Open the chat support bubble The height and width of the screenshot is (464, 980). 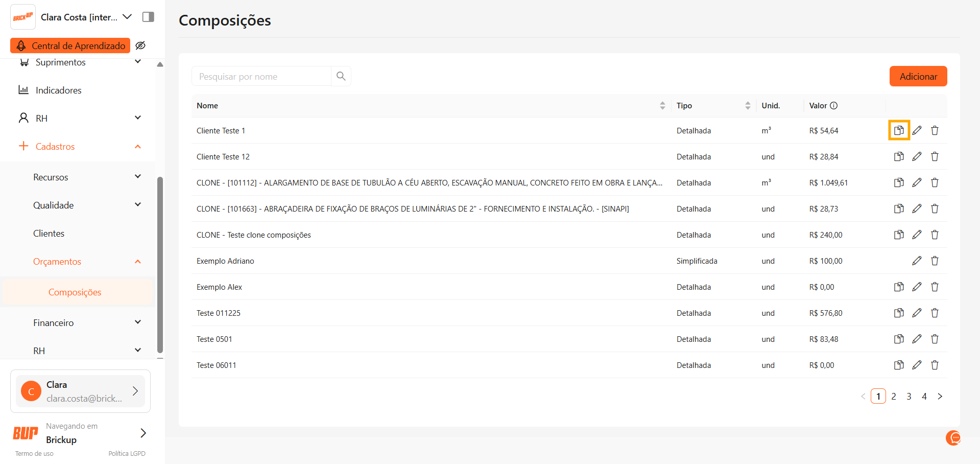953,437
